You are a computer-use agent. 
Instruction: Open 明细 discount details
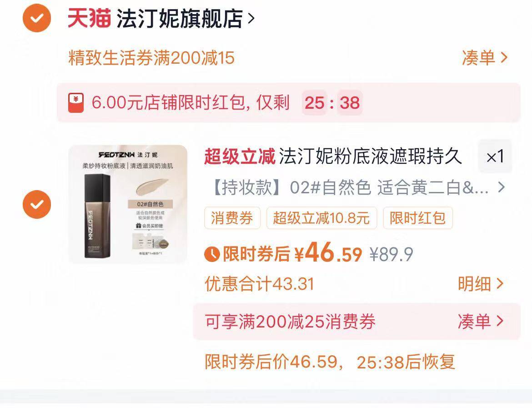pyautogui.click(x=481, y=283)
